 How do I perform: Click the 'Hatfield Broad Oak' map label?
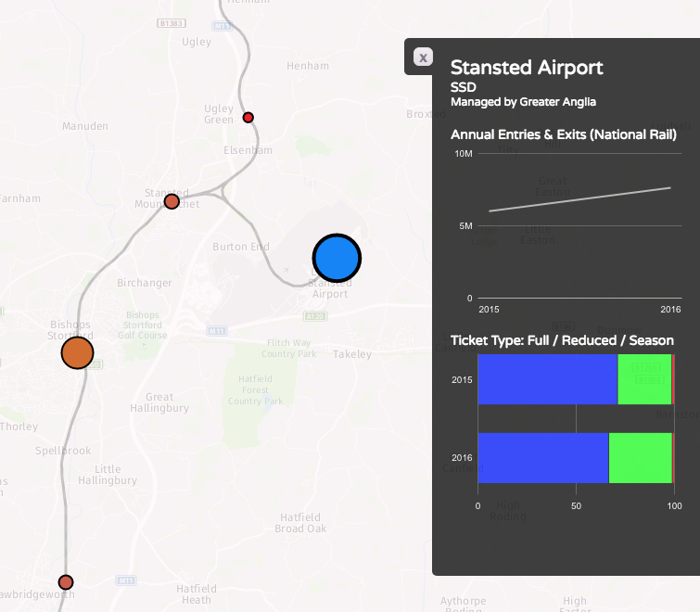click(x=300, y=523)
